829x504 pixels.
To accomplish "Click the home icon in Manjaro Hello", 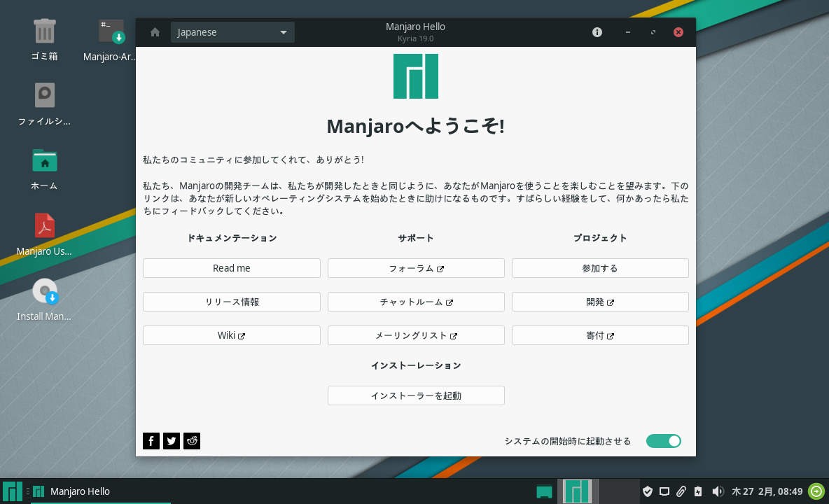I will pyautogui.click(x=155, y=32).
